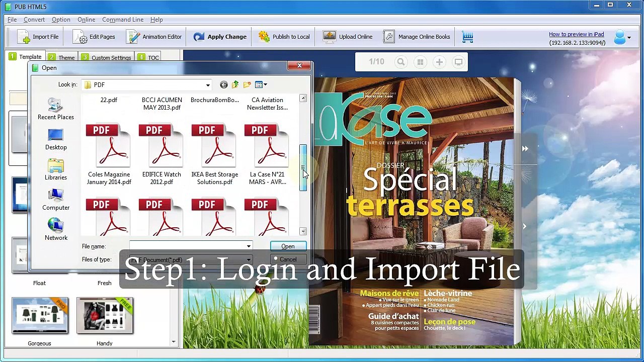Click the 1/10 page number field

[376, 62]
